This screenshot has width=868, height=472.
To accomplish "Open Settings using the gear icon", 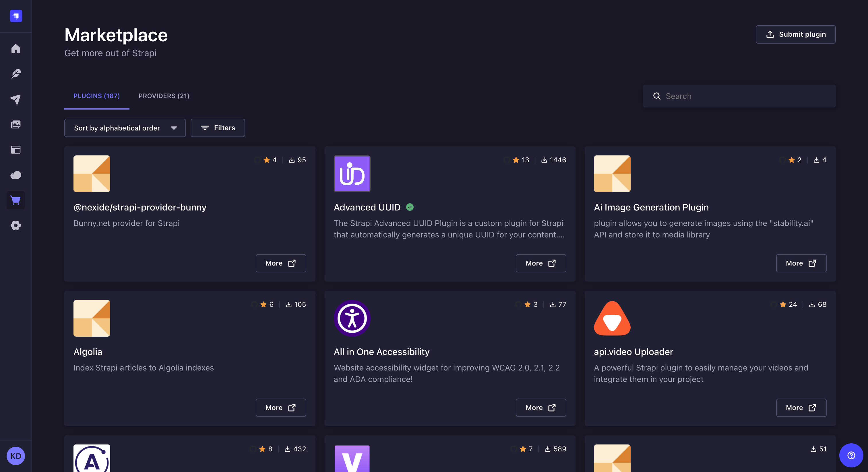I will (15, 225).
